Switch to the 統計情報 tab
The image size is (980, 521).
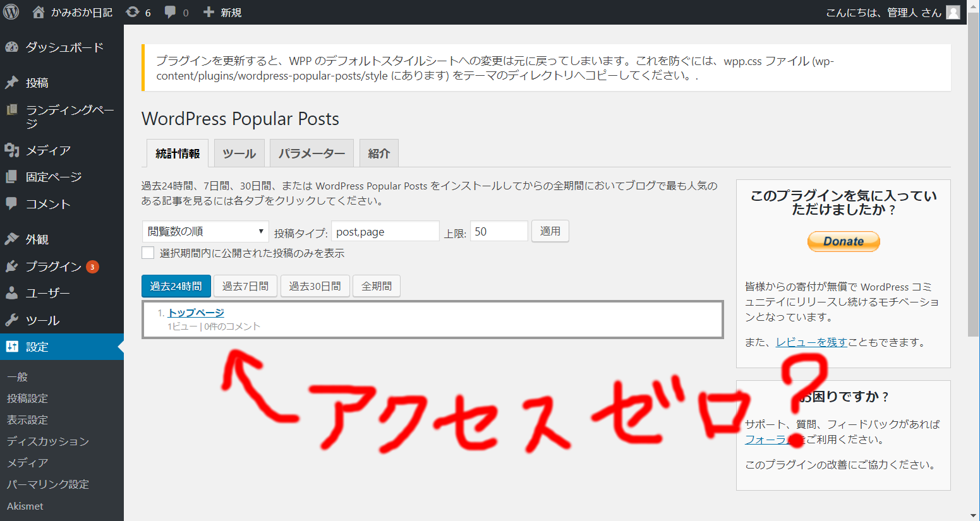tap(178, 153)
